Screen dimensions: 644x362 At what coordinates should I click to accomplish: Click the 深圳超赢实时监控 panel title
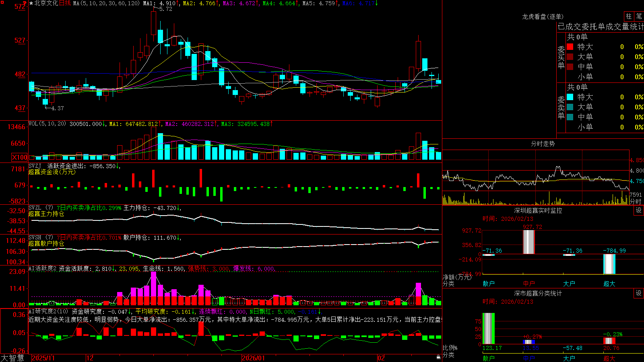(538, 210)
